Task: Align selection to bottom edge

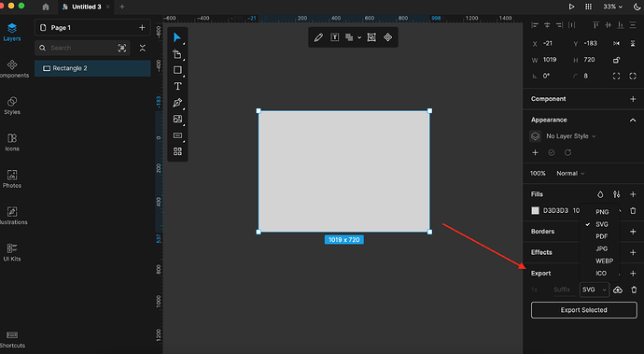Action: pos(621,25)
